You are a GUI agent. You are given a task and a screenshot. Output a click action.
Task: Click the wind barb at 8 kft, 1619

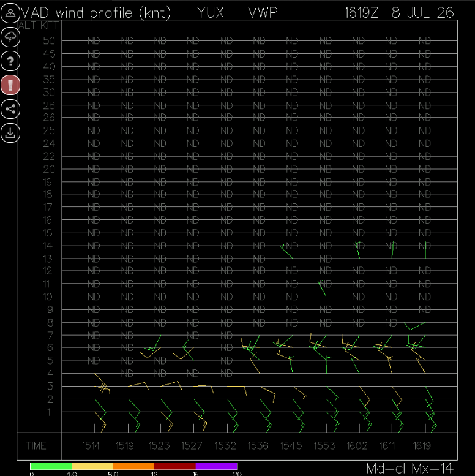414,326
